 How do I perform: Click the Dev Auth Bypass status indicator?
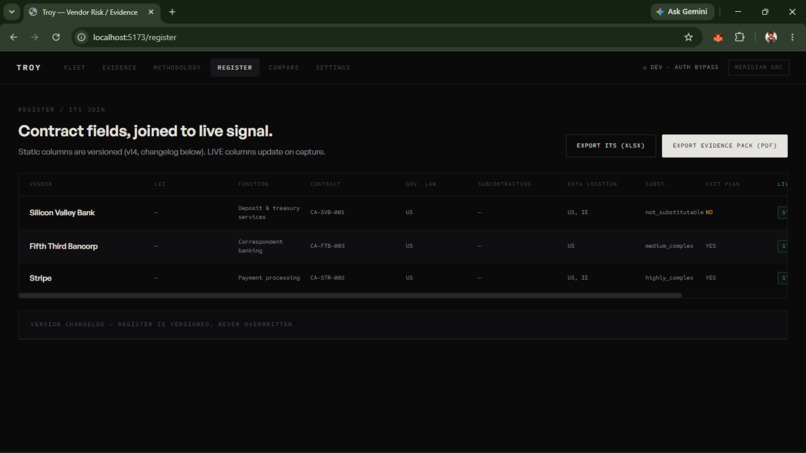click(x=681, y=67)
